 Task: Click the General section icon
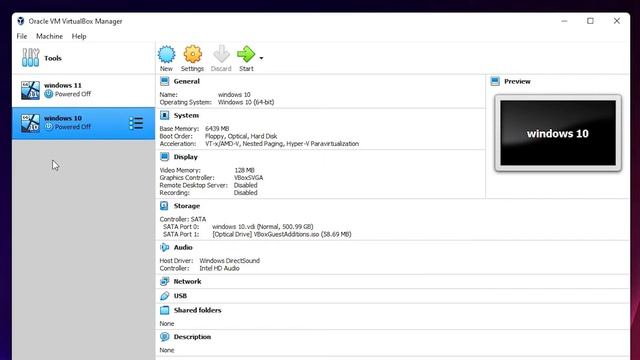164,81
